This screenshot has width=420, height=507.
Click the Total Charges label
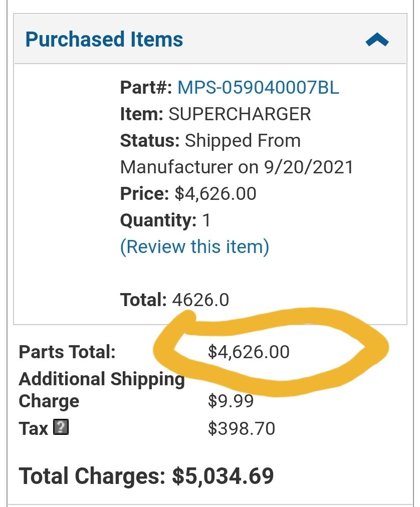tap(92, 476)
